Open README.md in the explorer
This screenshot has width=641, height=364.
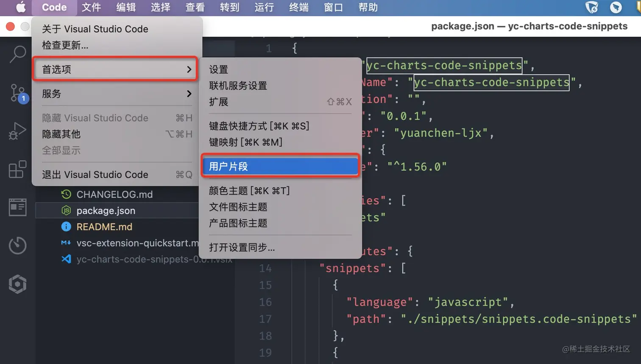(104, 227)
